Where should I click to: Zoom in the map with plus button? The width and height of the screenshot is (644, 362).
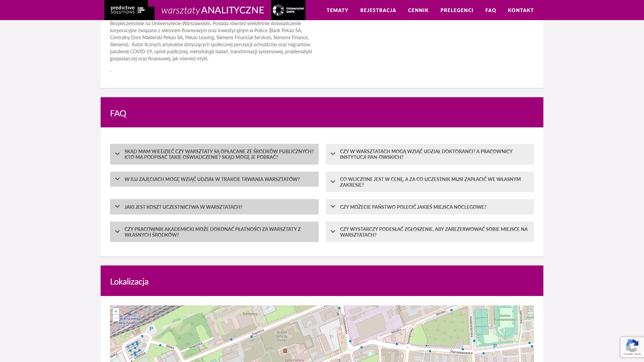116,311
